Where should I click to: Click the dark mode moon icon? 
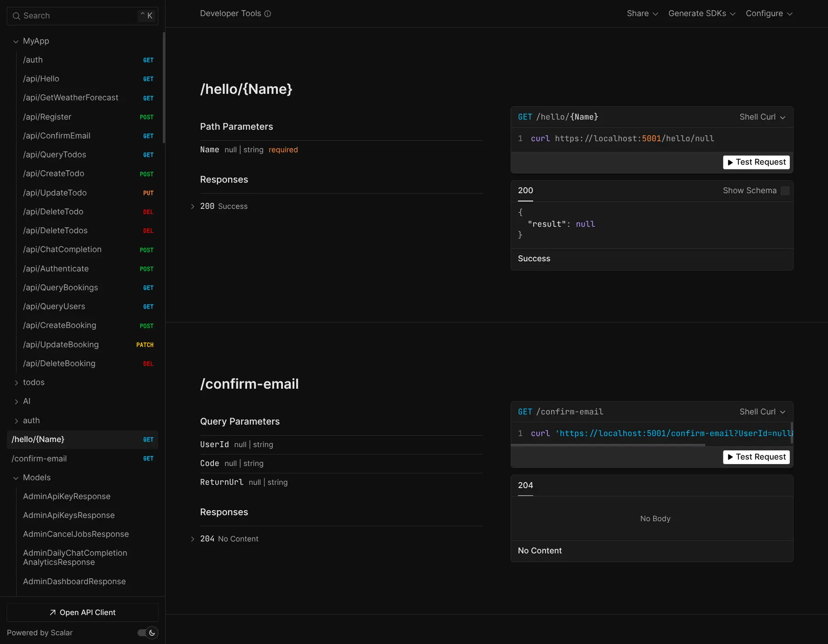(x=152, y=633)
